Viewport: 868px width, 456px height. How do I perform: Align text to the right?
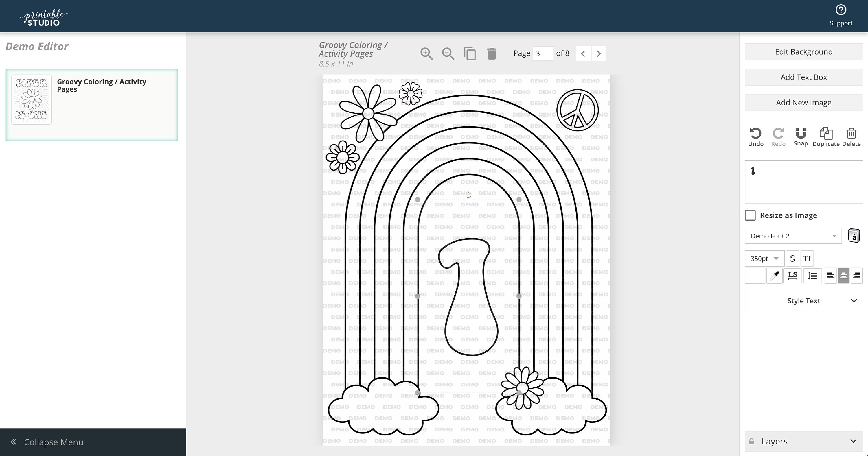point(856,276)
